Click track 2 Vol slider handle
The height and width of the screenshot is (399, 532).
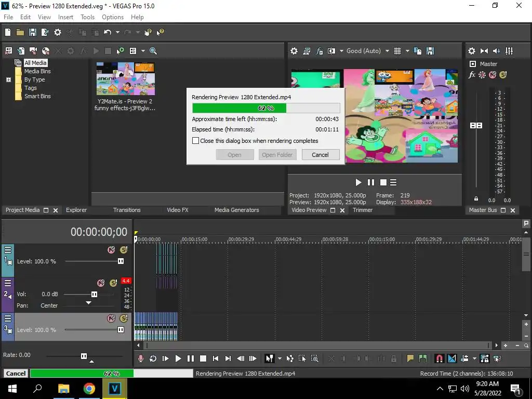point(95,294)
